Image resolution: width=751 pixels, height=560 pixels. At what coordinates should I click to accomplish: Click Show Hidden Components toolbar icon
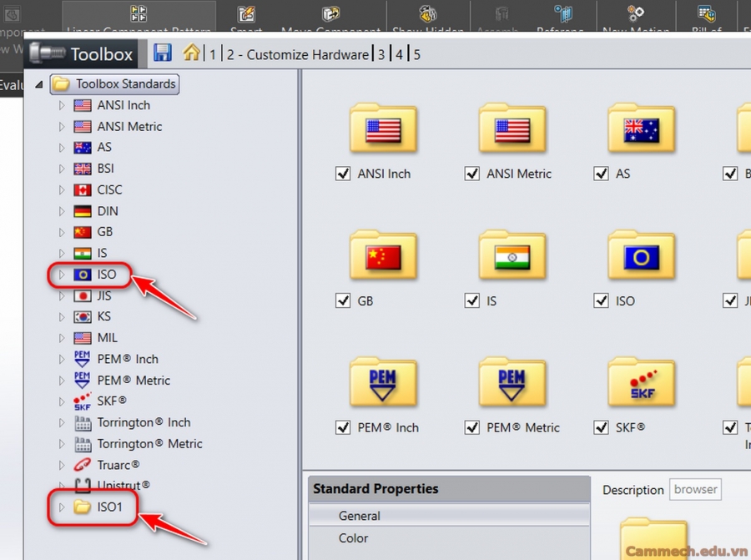pyautogui.click(x=428, y=13)
